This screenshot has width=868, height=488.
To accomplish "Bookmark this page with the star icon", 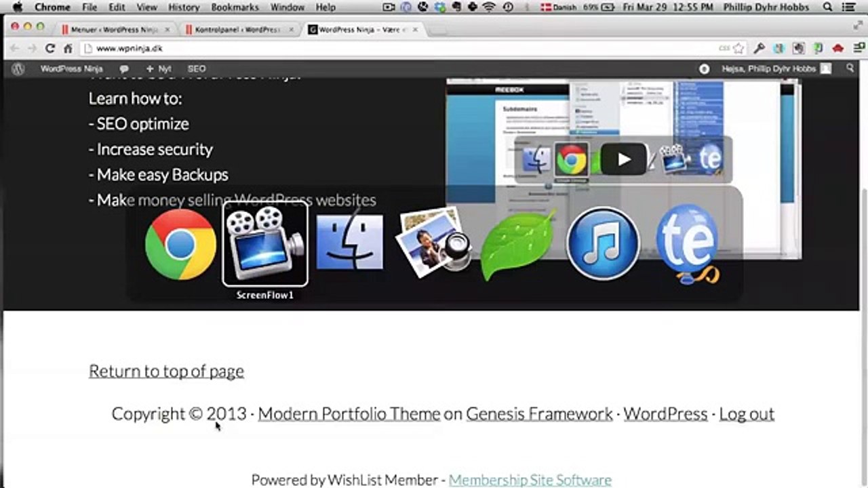I will 738,49.
